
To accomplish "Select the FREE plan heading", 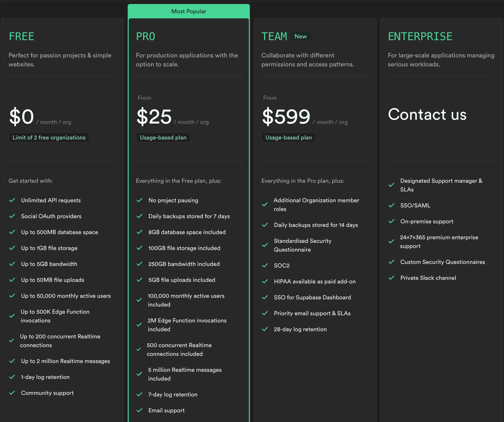I will coord(22,37).
